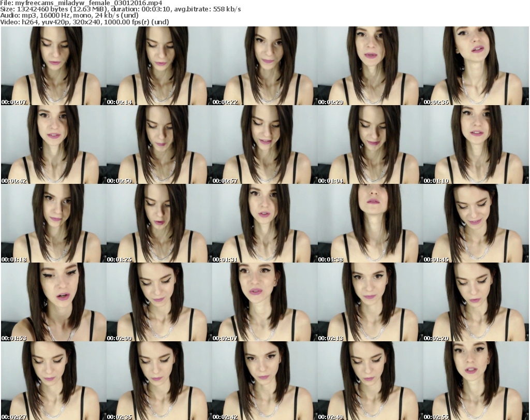
Task: Select the 00:01:31 thumbnail
Action: (x=264, y=223)
